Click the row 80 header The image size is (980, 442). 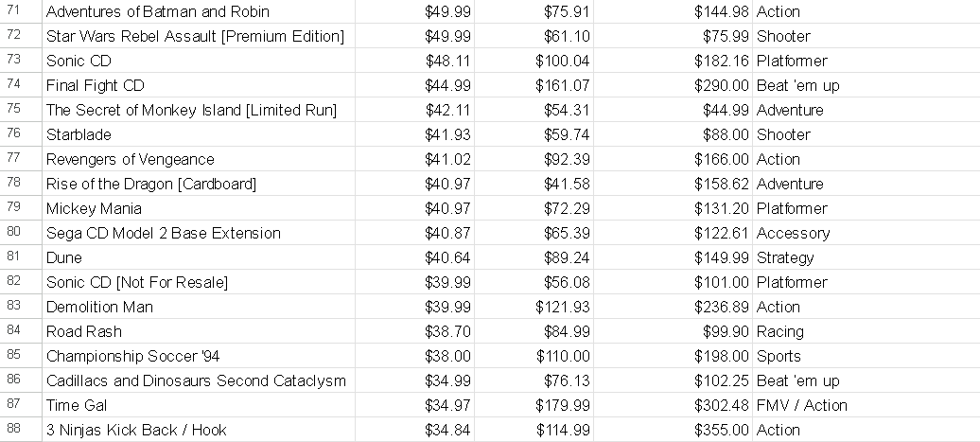[x=13, y=233]
